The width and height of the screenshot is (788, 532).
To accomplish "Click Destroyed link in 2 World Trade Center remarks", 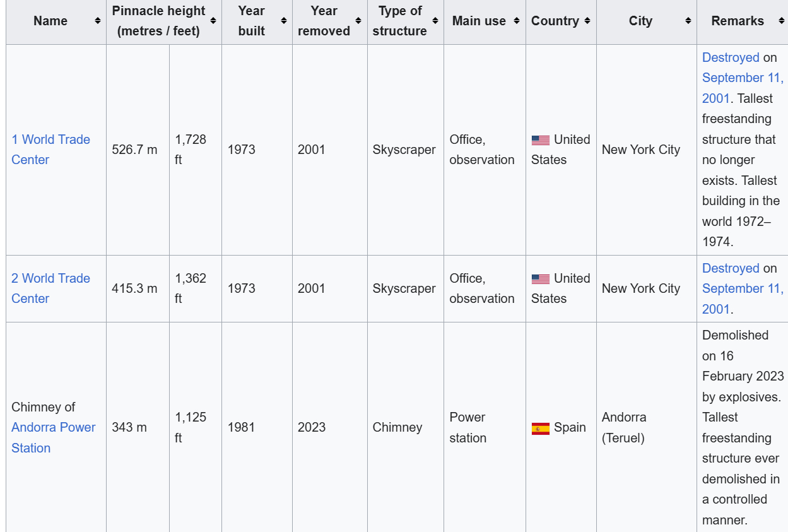I will tap(731, 268).
